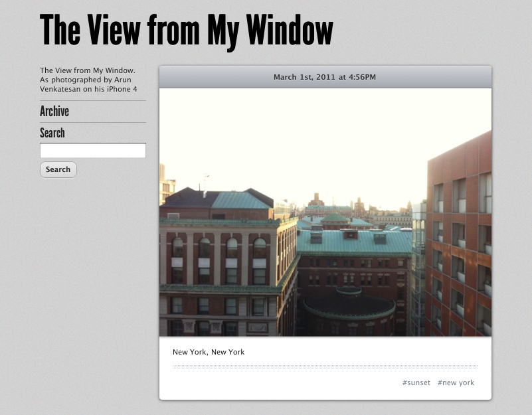Viewport: 532px width, 415px height.
Task: Click the Search heading in the sidebar
Action: (x=52, y=133)
